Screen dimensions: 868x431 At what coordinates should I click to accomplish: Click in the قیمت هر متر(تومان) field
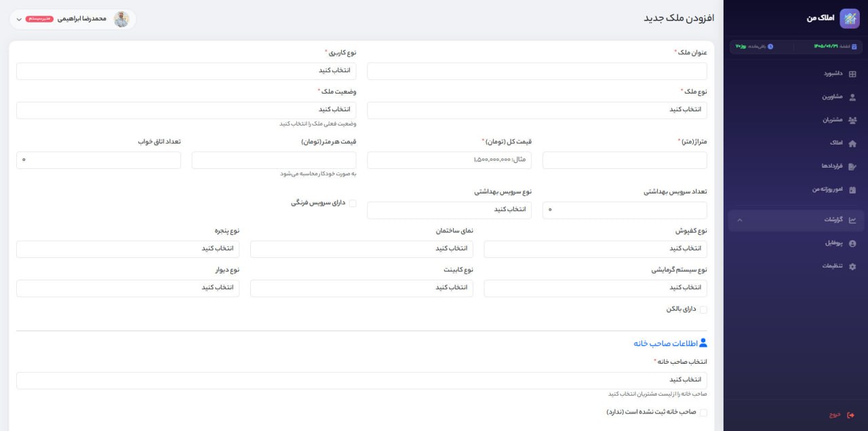coord(274,160)
